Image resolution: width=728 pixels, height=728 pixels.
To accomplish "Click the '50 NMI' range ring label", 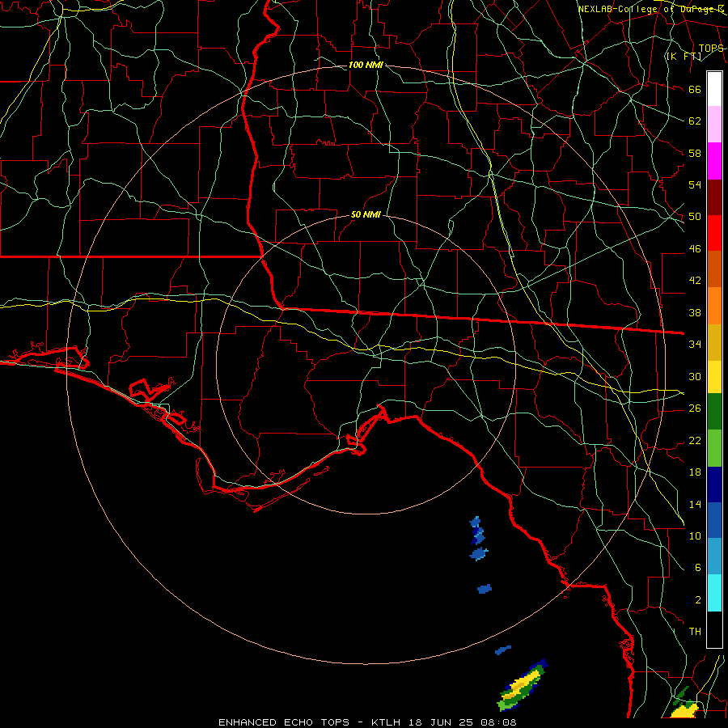I will 366,214.
